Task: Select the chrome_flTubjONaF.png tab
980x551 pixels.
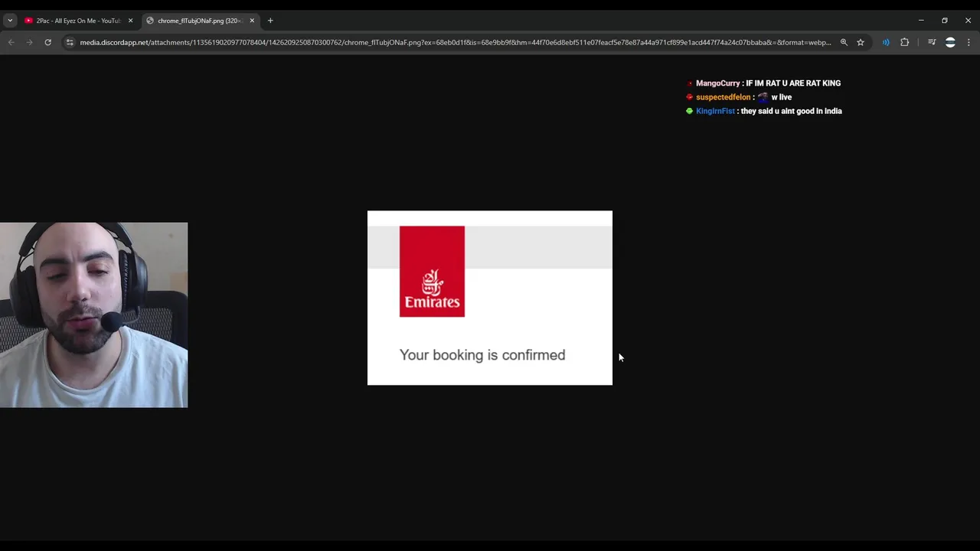Action: point(199,21)
